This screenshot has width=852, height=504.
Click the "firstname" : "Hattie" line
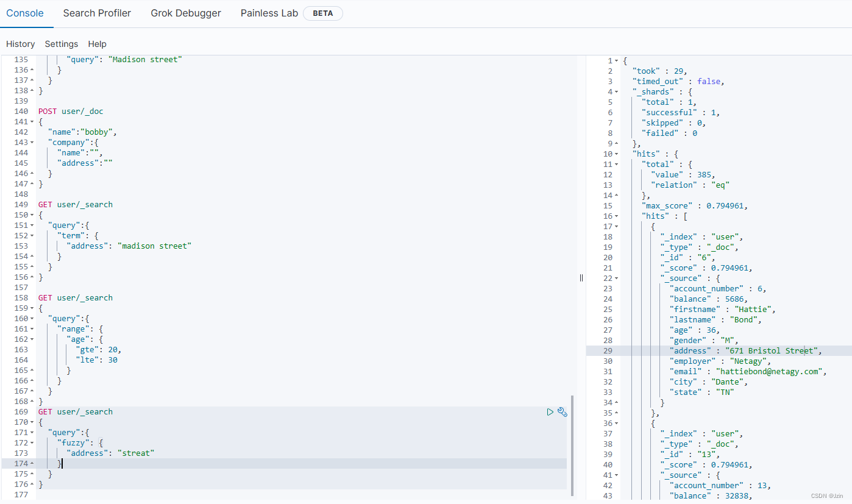tap(723, 310)
